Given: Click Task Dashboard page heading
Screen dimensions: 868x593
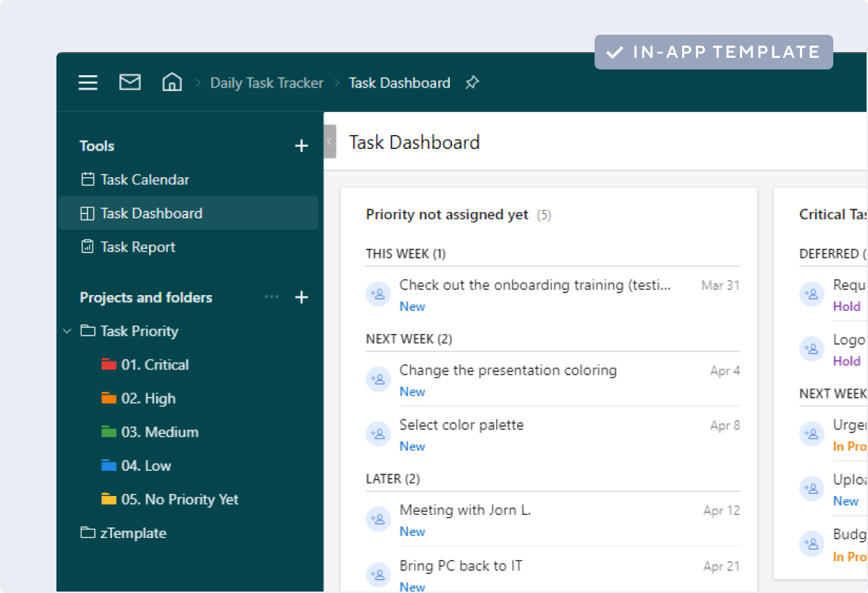Looking at the screenshot, I should [414, 142].
